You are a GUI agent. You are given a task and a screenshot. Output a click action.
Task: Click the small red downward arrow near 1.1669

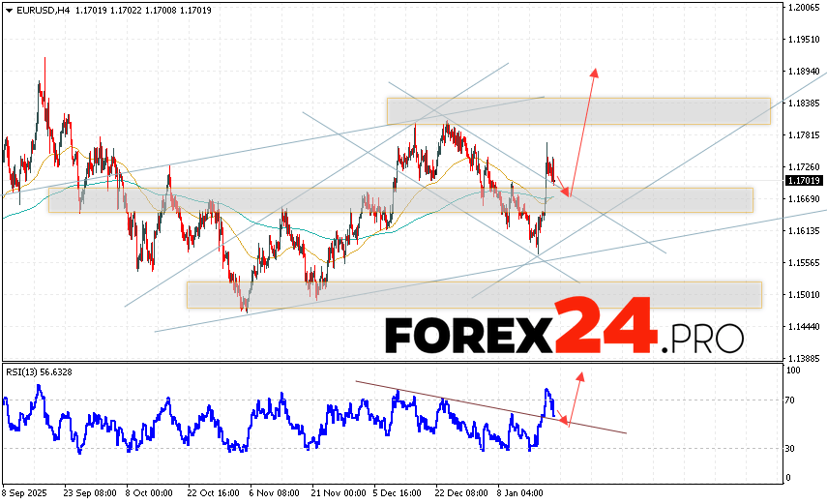(x=568, y=193)
